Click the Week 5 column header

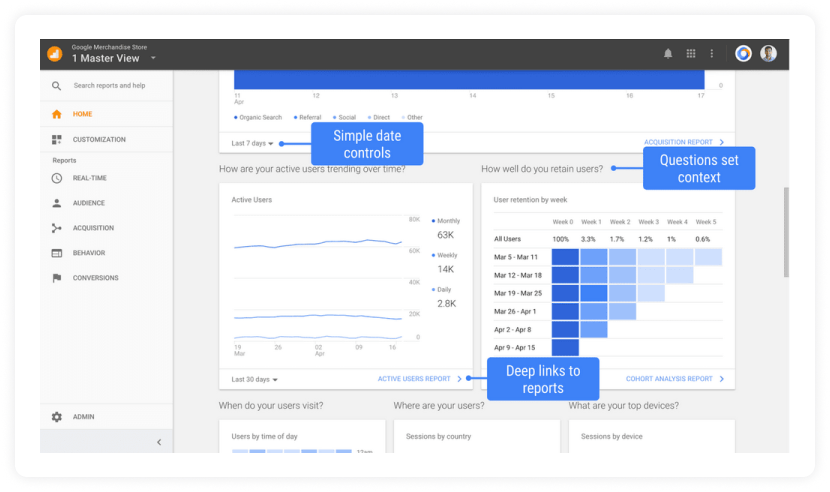pos(706,222)
